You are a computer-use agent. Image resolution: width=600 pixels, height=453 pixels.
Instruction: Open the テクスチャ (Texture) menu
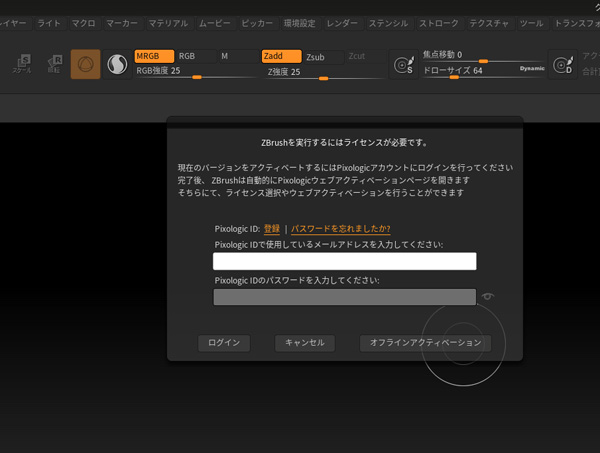click(489, 23)
